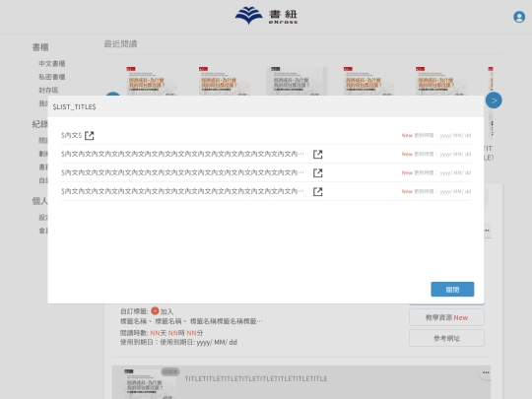Open fourth book cover in 最近閱讀
This screenshot has height=399, width=532.
coord(368,81)
